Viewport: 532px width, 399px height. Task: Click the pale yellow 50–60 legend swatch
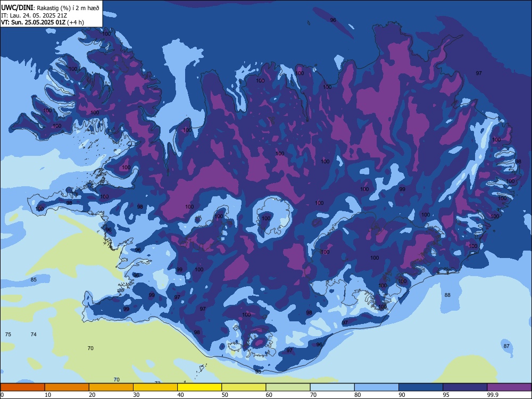click(244, 387)
